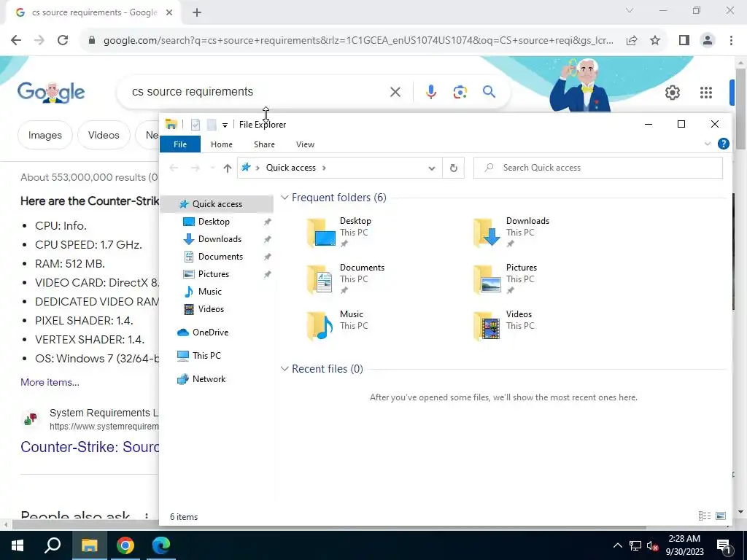Image resolution: width=747 pixels, height=560 pixels.
Task: Click the Back arrow in File Explorer
Action: click(174, 168)
